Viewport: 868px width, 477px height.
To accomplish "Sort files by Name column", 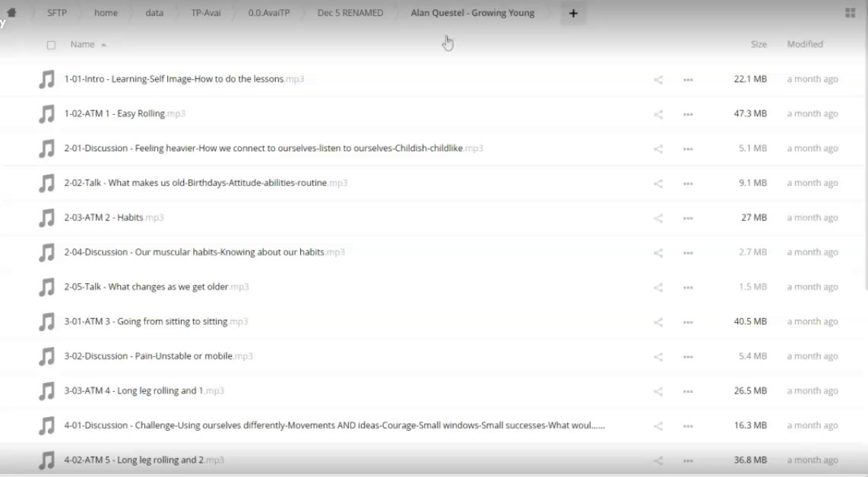I will 83,44.
